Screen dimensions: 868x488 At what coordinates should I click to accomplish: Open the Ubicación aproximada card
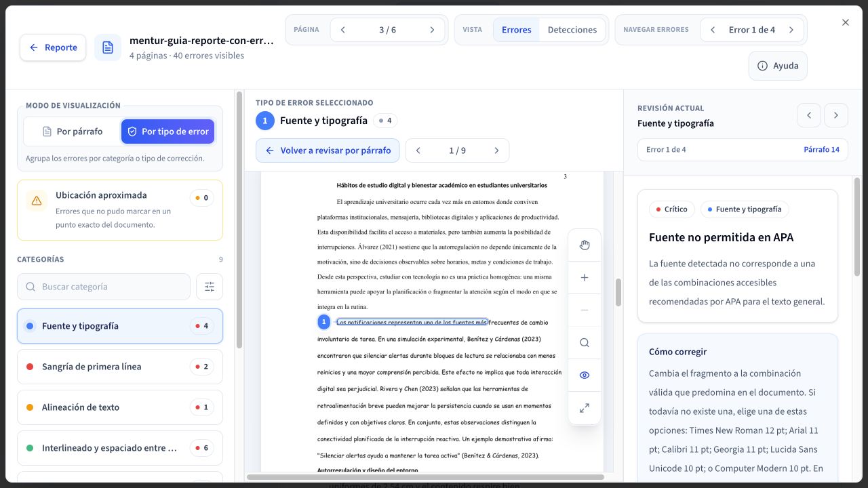click(x=120, y=210)
